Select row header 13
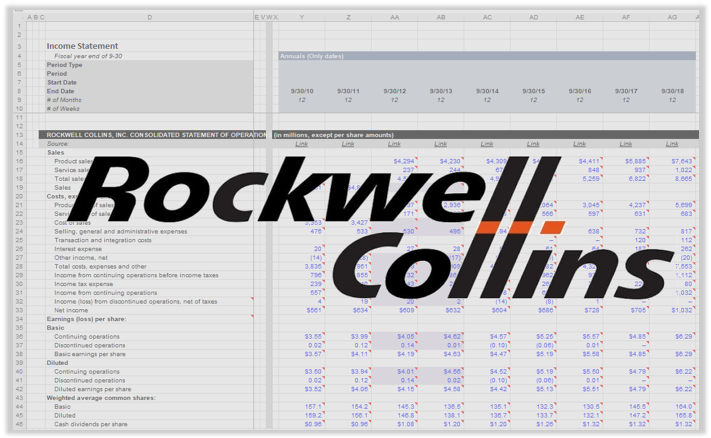Screen dimensions: 711x438 tap(19, 135)
